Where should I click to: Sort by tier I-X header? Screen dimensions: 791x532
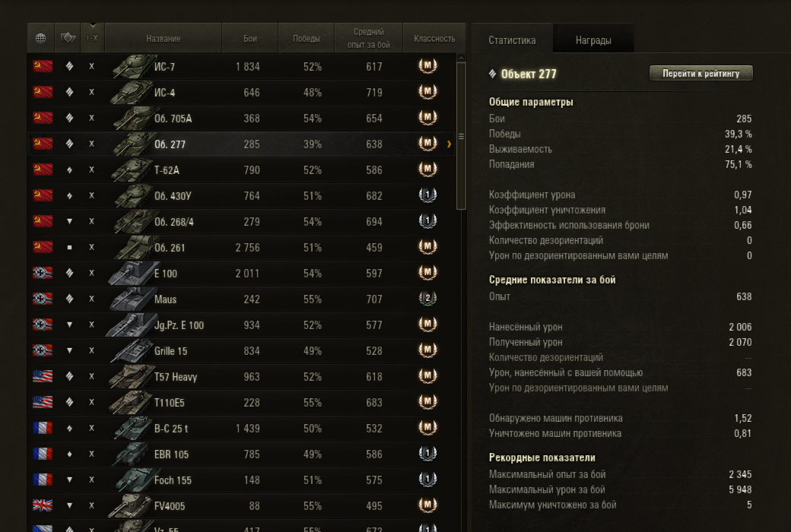click(92, 38)
